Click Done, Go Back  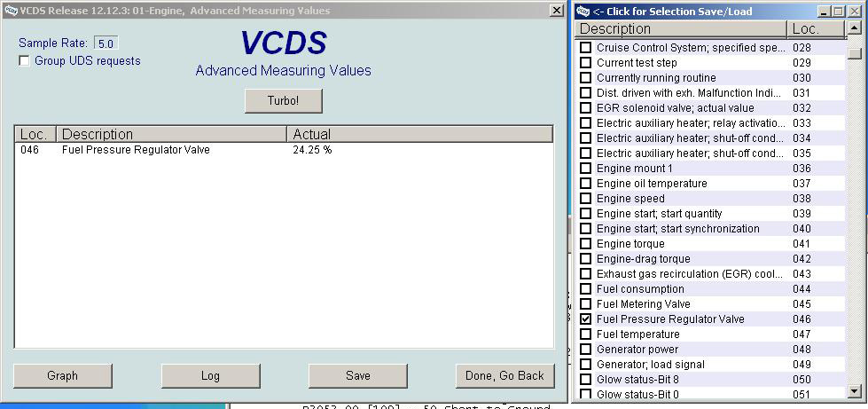[x=504, y=376]
